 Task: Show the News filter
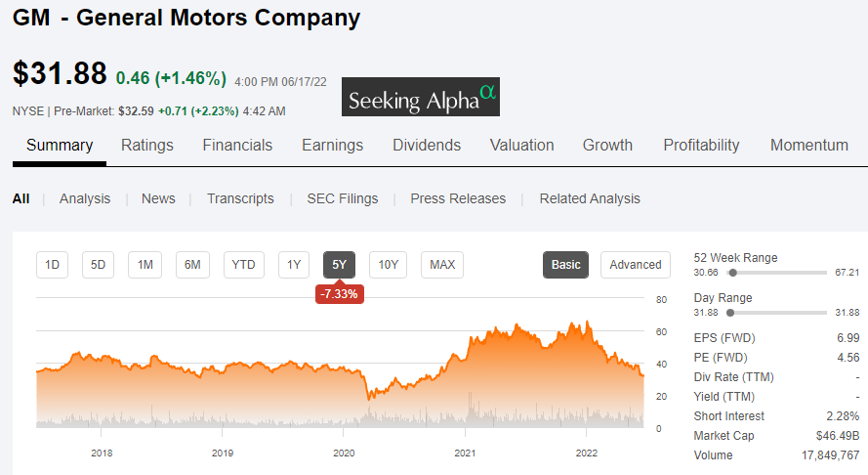pos(158,198)
